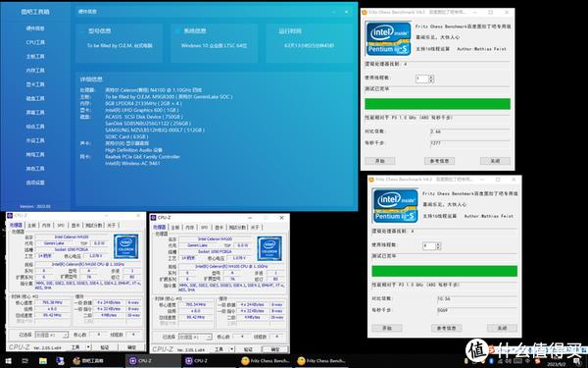Select 主板工具 in the sidebar
This screenshot has width=588, height=368.
[35, 56]
